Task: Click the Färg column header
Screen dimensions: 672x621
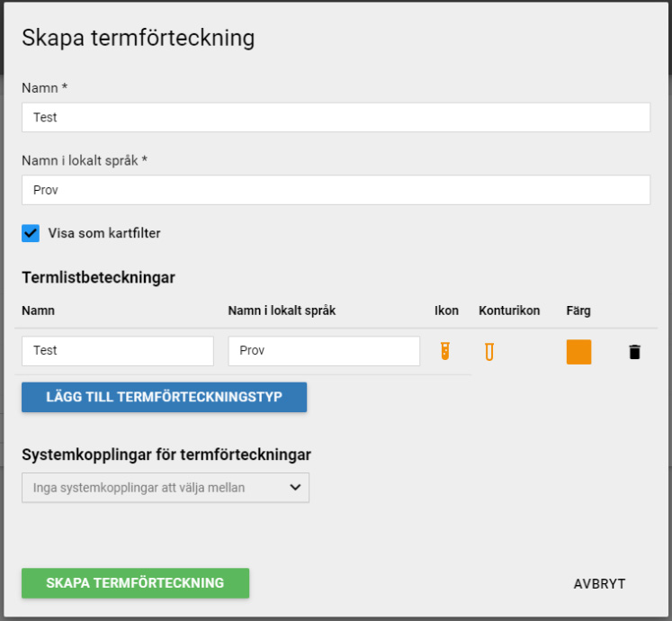Action: [578, 310]
